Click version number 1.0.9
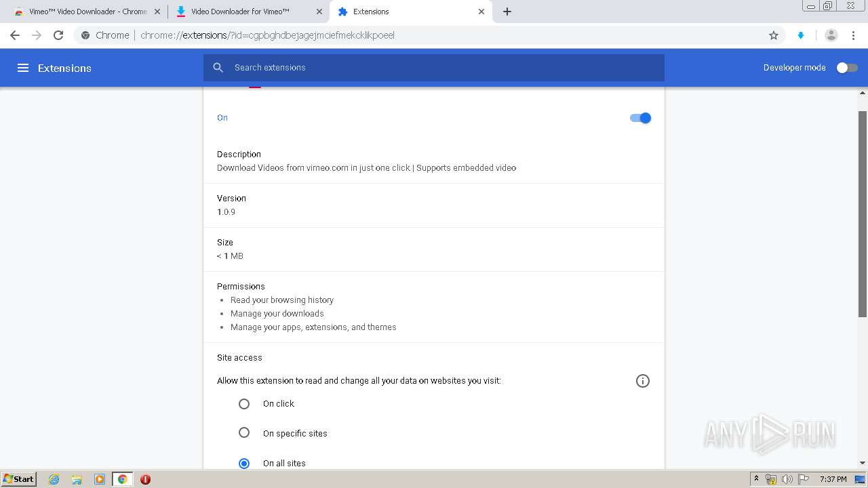868x488 pixels. click(x=226, y=212)
